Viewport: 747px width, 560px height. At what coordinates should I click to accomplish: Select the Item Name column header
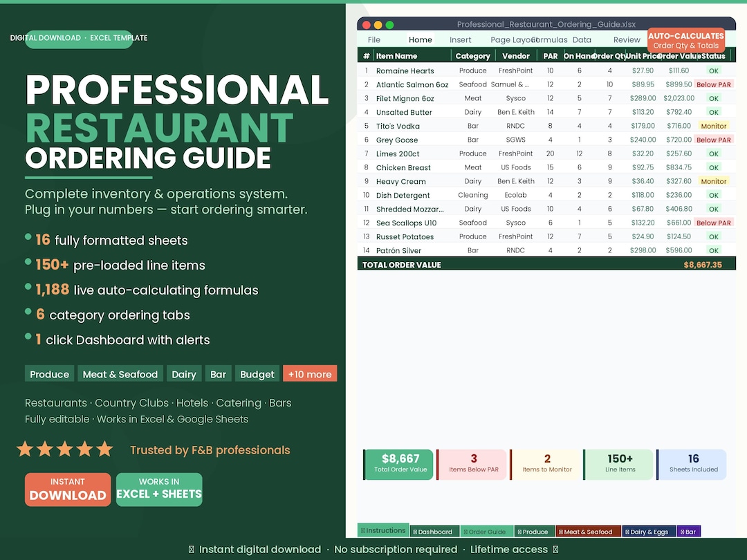pyautogui.click(x=396, y=56)
